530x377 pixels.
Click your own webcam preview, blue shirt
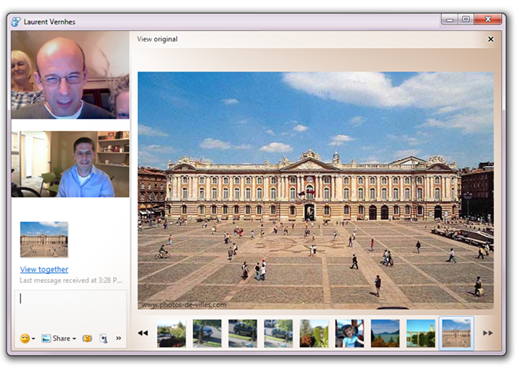click(70, 164)
